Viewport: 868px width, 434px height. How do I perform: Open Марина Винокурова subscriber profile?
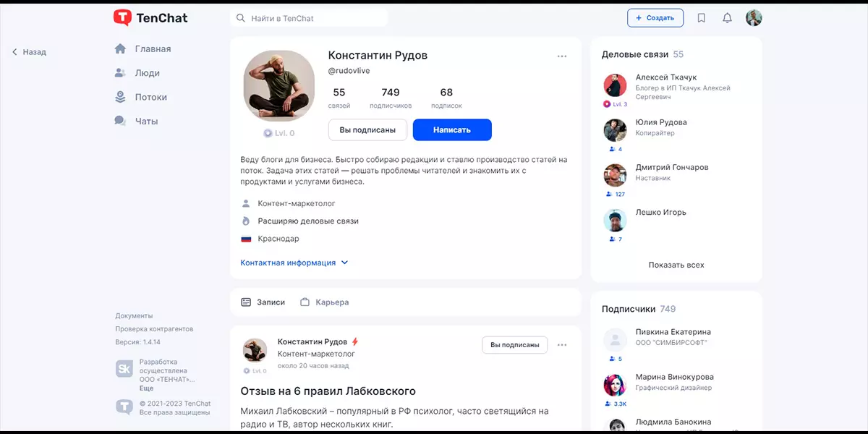click(674, 377)
